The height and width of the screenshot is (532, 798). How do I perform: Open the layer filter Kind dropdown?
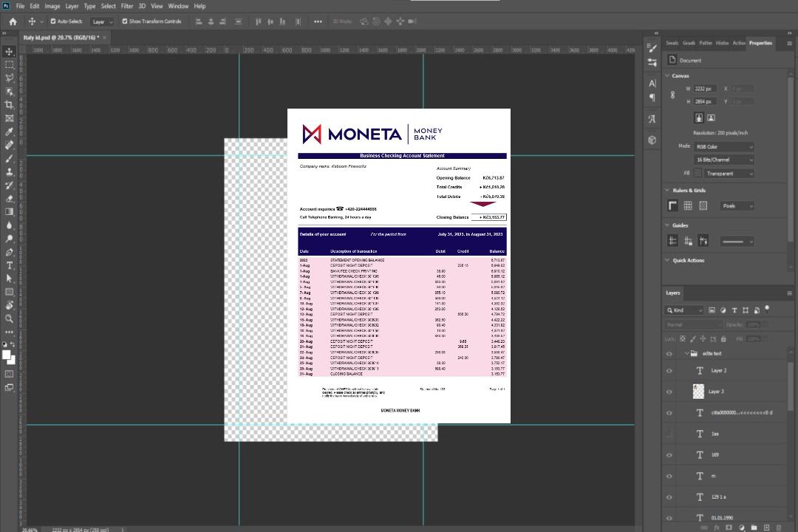pos(684,310)
